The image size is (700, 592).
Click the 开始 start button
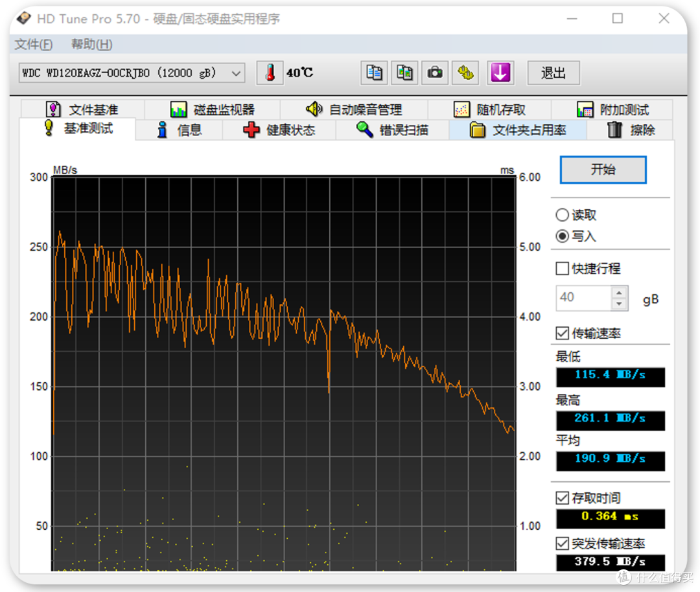click(603, 170)
